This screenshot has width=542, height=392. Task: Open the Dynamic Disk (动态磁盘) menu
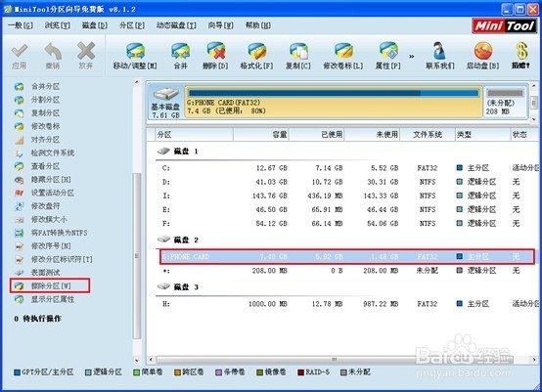176,25
